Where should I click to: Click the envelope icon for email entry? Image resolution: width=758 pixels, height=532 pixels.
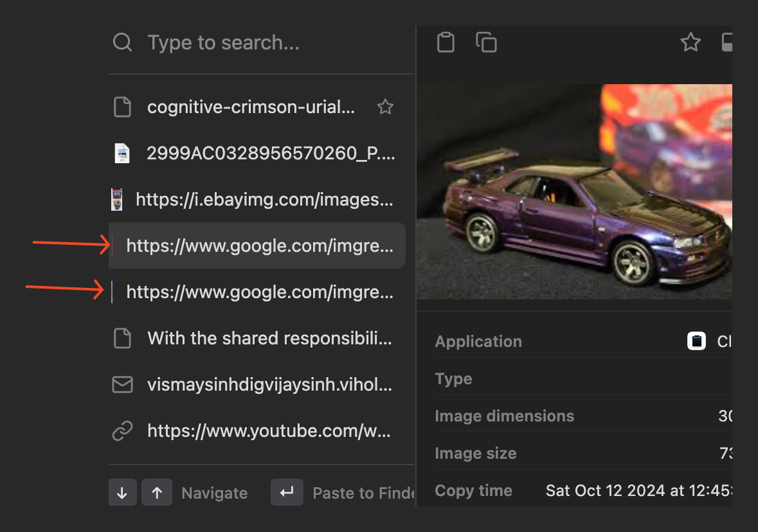coord(122,384)
